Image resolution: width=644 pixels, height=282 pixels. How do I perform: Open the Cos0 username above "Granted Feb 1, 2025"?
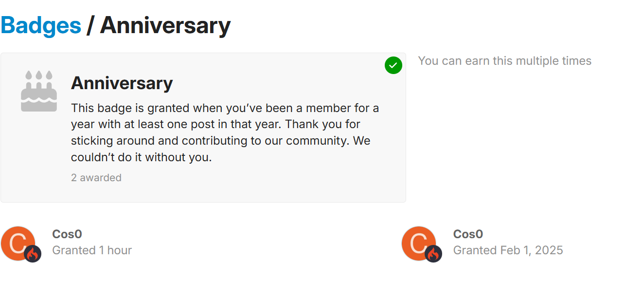468,234
